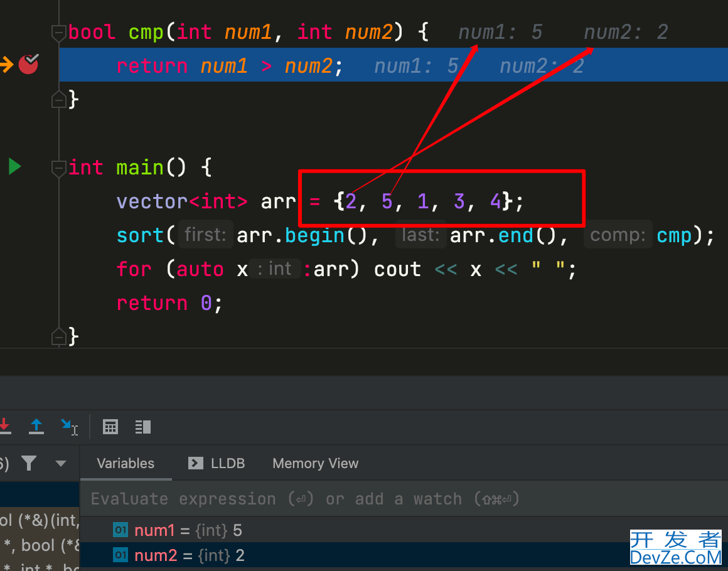Switch to the LLDB tab

tap(217, 463)
